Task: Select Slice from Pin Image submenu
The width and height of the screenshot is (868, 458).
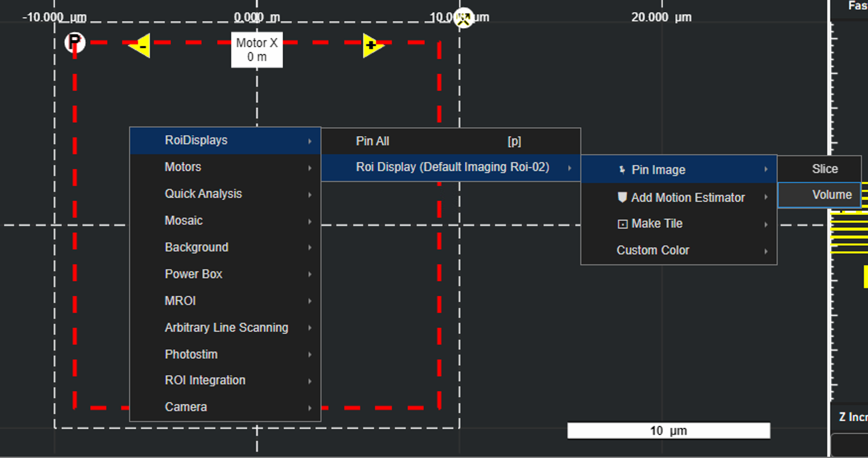Action: (824, 169)
